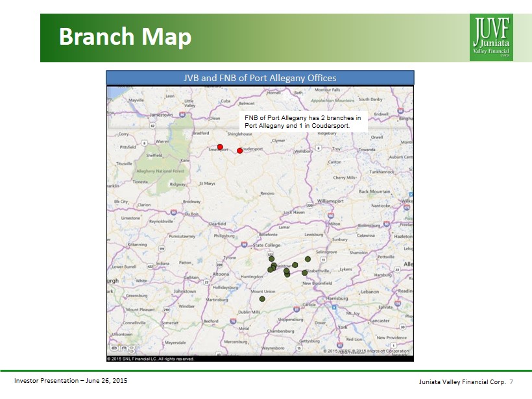
Task: Click the "Punxsutawney" map label
Action: pyautogui.click(x=182, y=236)
